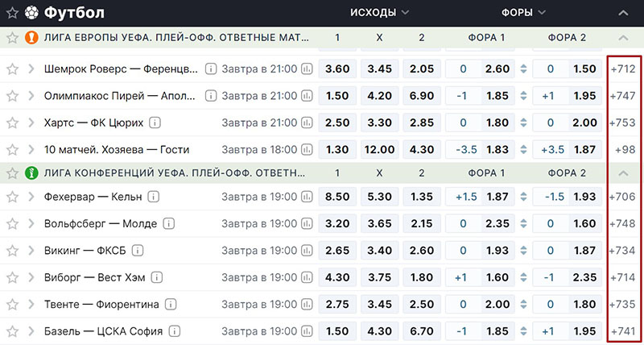Star the Твенте — Фиорентина match
The height and width of the screenshot is (345, 644).
pos(13,304)
